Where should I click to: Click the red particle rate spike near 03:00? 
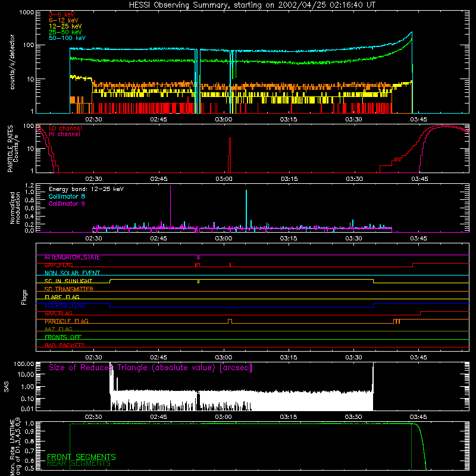point(230,155)
